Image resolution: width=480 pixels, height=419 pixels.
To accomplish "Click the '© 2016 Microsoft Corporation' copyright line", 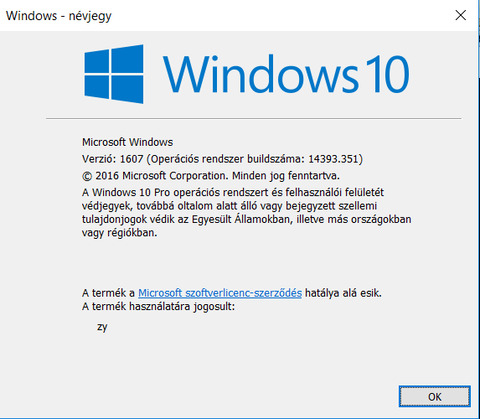I will (x=211, y=176).
